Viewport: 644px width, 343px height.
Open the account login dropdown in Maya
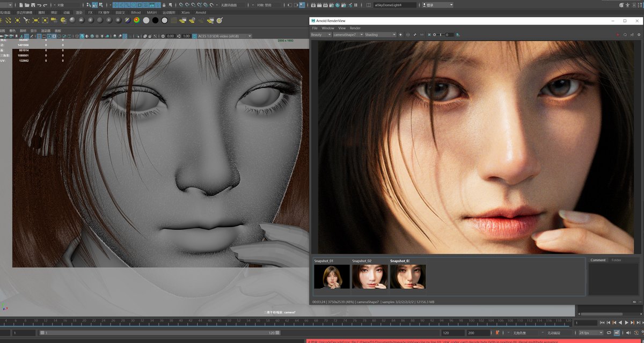437,5
